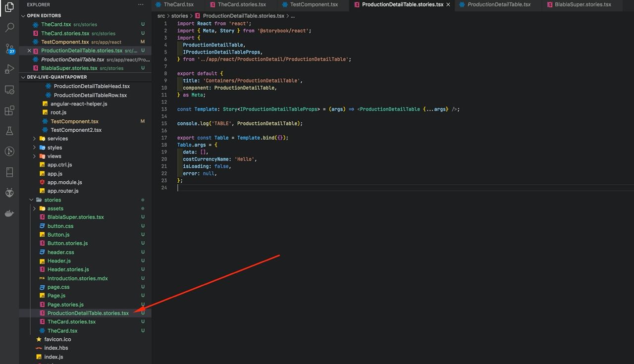The image size is (634, 364).
Task: Switch to the TestComponent.tsx editor tab
Action: click(314, 4)
